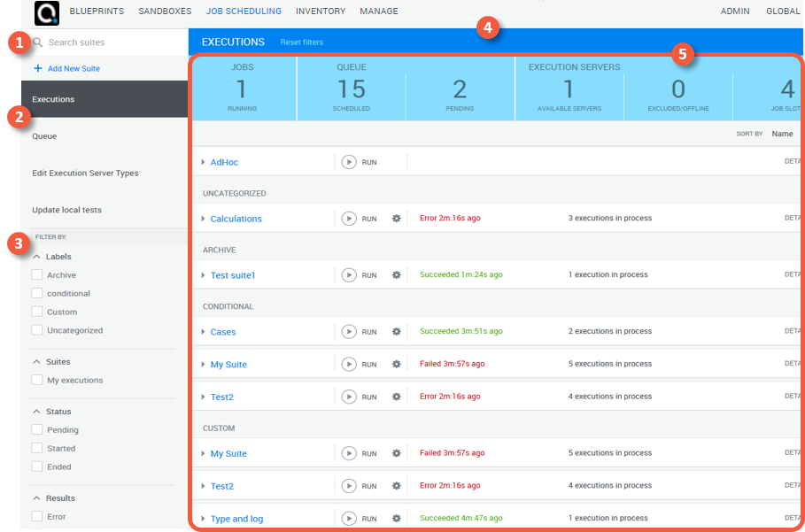805x532 pixels.
Task: Enable the Archive label checkbox
Action: [37, 275]
